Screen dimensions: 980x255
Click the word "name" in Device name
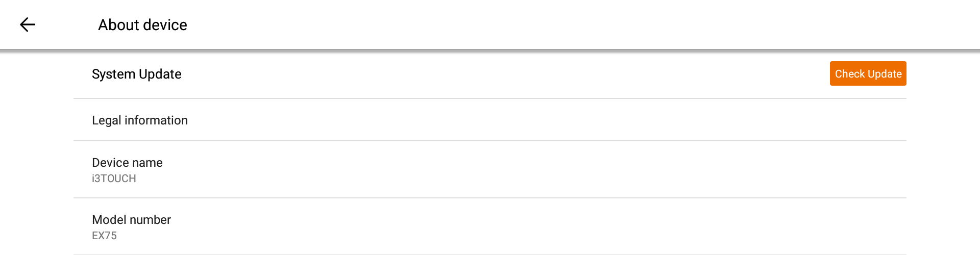(148, 163)
